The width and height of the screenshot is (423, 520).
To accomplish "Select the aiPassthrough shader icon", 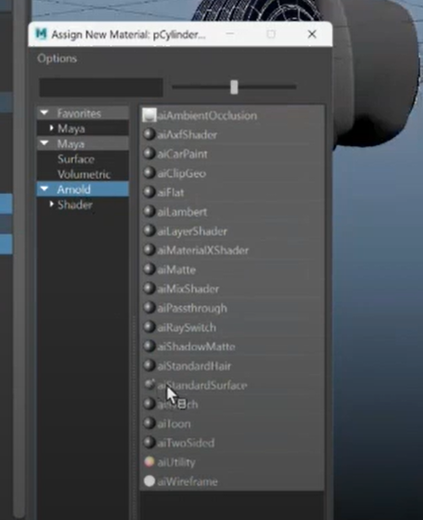I will point(149,308).
